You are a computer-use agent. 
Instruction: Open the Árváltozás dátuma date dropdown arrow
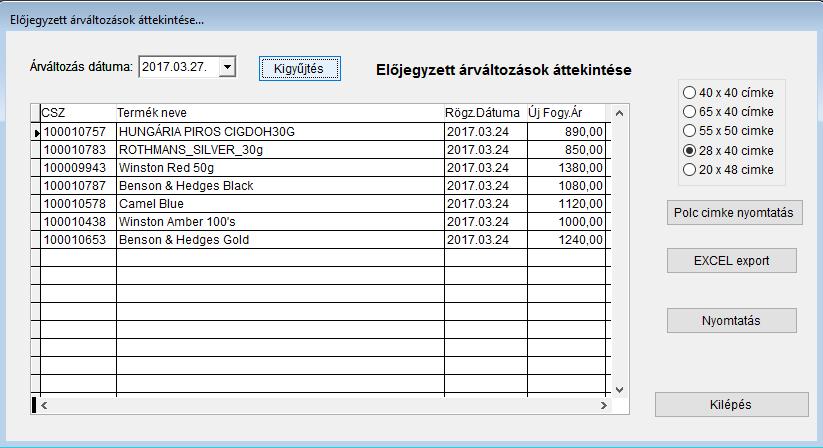[227, 67]
